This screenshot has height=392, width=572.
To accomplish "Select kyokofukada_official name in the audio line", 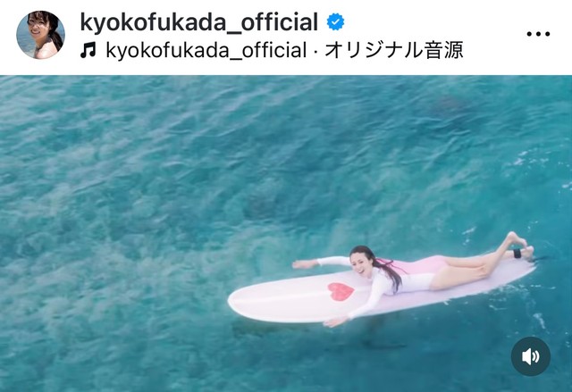I will (x=206, y=50).
